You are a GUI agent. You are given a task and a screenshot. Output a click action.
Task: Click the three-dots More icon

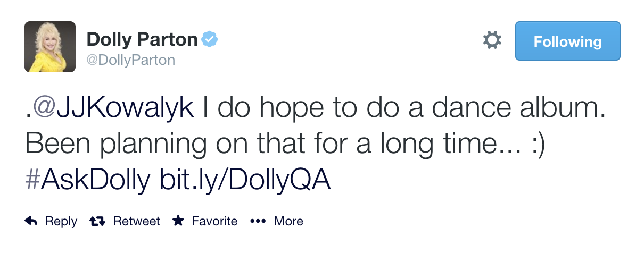point(258,221)
